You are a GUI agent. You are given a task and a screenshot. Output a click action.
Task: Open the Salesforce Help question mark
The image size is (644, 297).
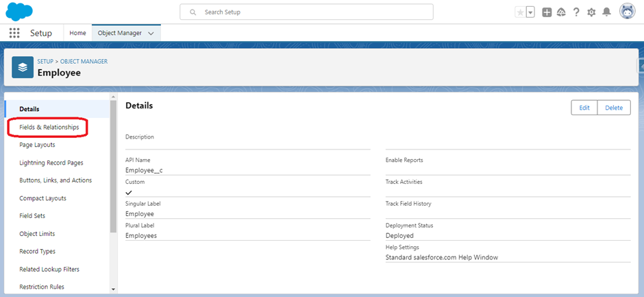576,12
